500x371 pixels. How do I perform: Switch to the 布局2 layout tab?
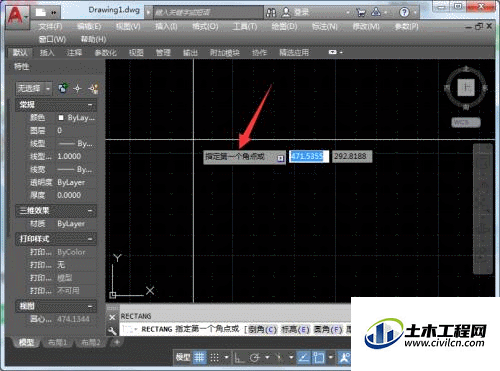(x=91, y=342)
